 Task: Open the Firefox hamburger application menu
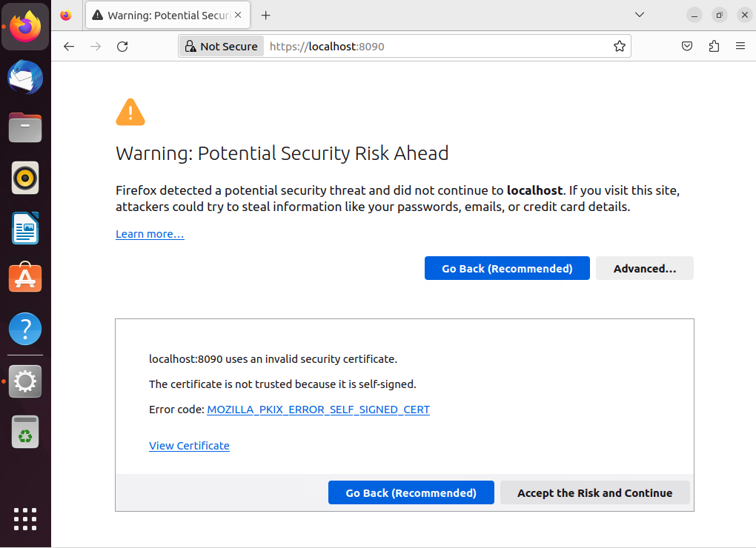740,46
